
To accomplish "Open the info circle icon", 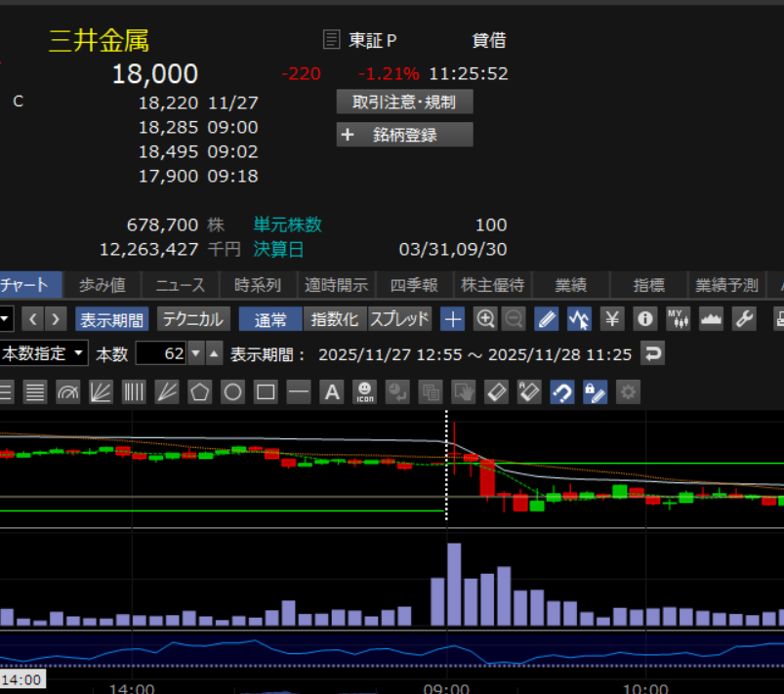I will coord(644,318).
